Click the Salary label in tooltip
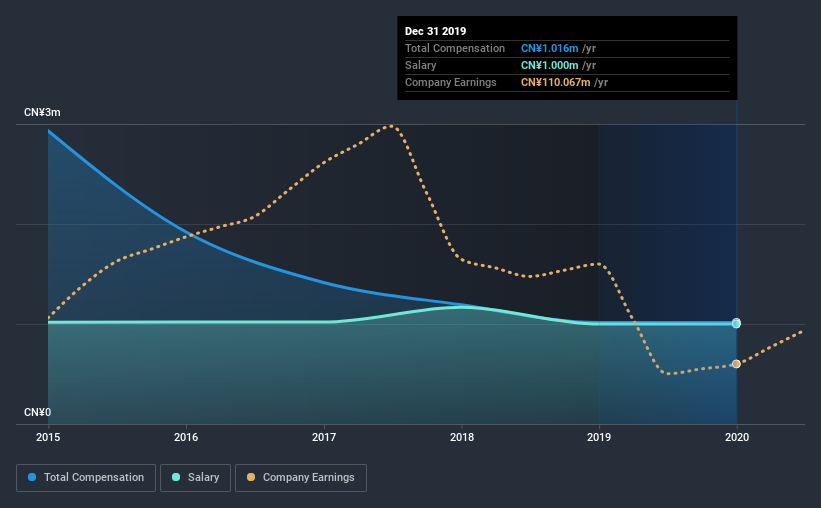This screenshot has width=821, height=508. [420, 65]
